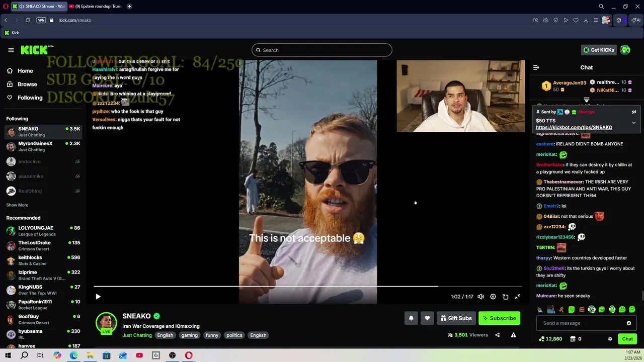Open File Explorer from taskbar
The width and height of the screenshot is (644, 362).
90,355
